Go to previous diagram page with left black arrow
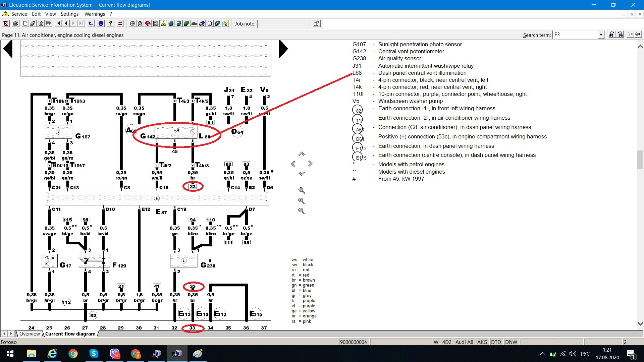Viewport: 644px width, 362px height. pyautogui.click(x=8, y=49)
